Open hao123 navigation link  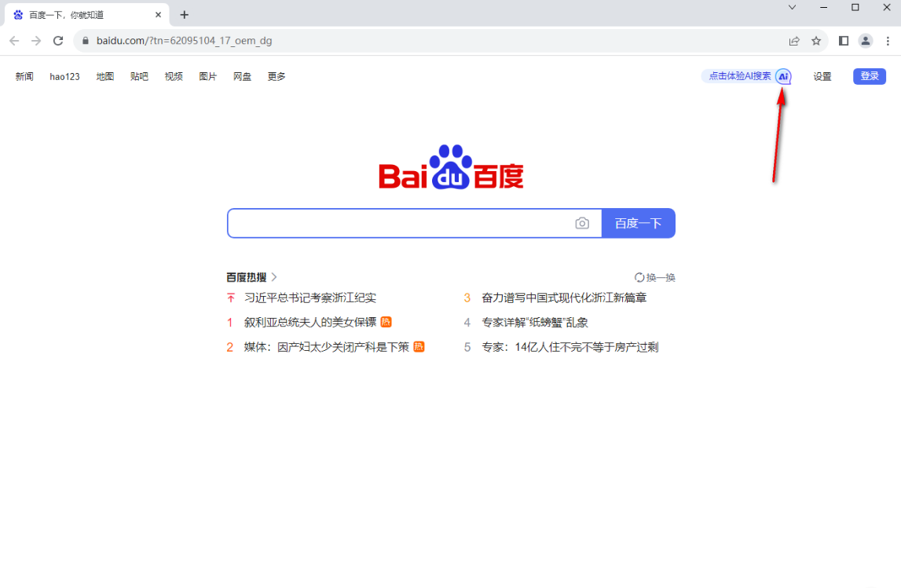[x=64, y=76]
